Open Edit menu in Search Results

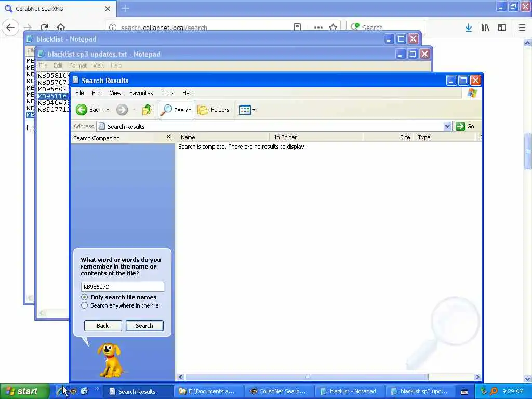[97, 93]
